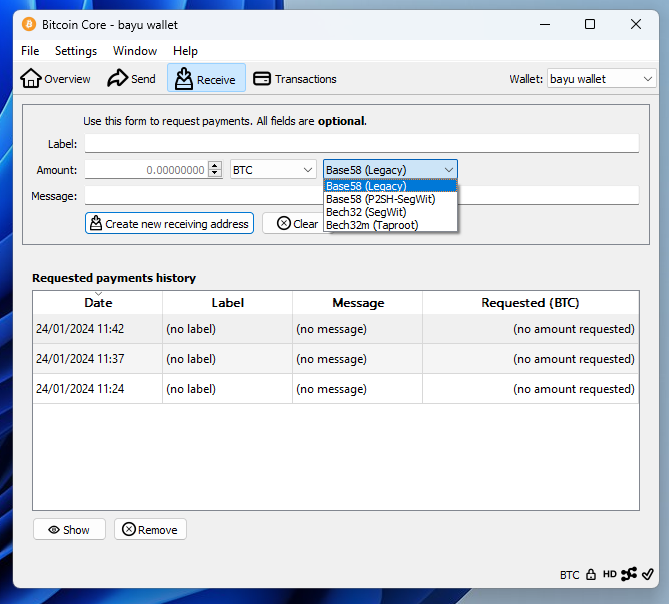Select the 24/01/2024 11:42 payment request

pos(336,329)
